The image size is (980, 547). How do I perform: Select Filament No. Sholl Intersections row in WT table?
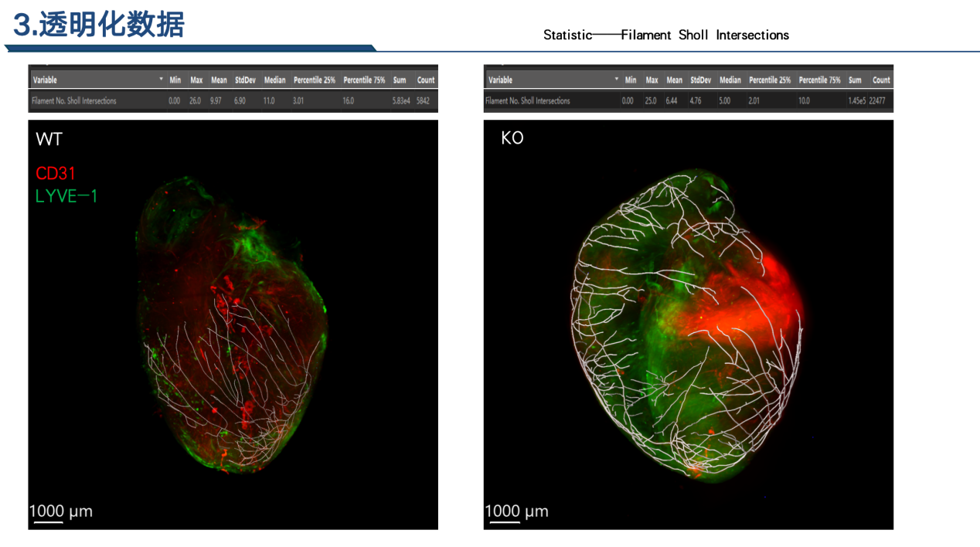pyautogui.click(x=74, y=100)
